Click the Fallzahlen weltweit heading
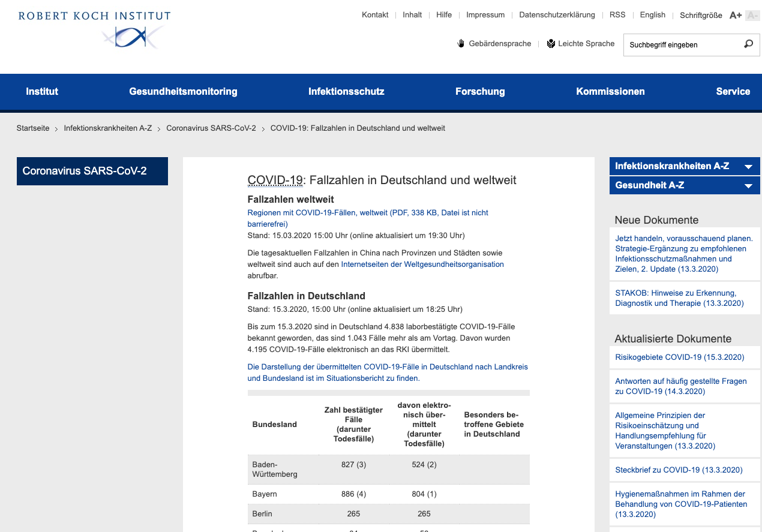762x532 pixels. click(x=291, y=200)
